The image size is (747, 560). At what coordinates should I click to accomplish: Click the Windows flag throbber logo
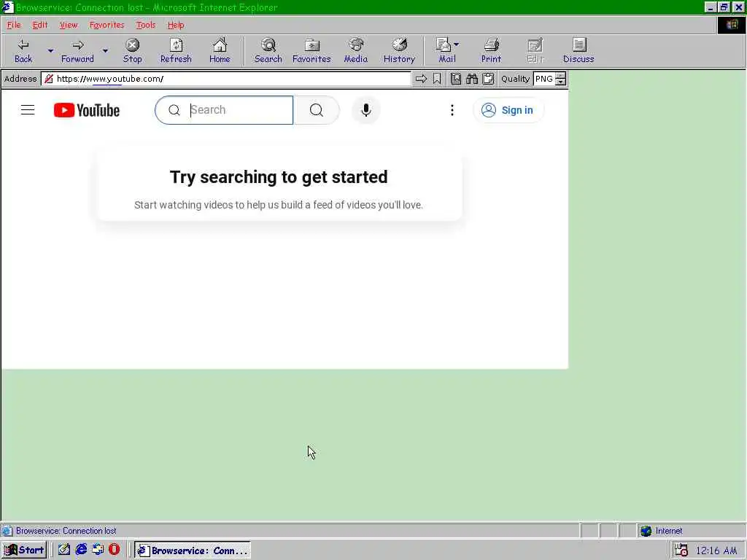(732, 25)
